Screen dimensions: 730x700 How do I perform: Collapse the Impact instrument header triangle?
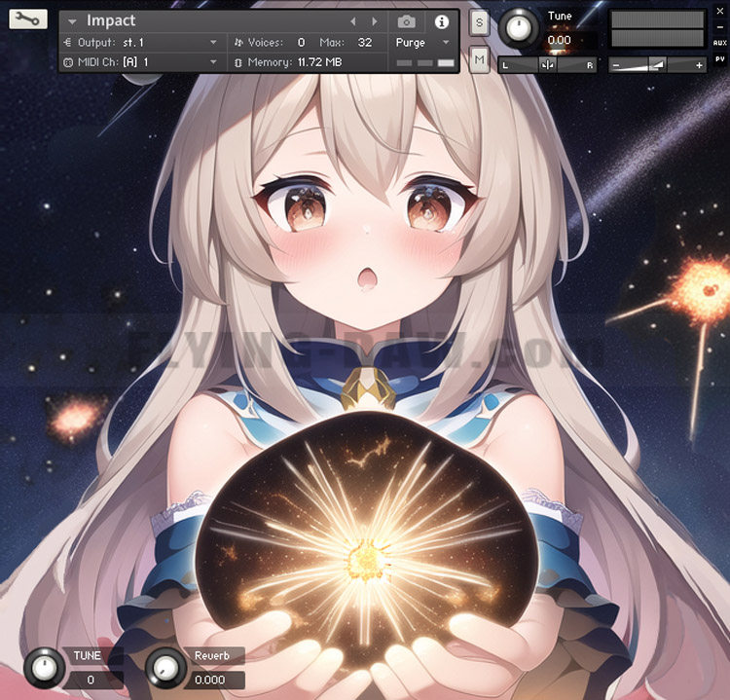pos(72,21)
